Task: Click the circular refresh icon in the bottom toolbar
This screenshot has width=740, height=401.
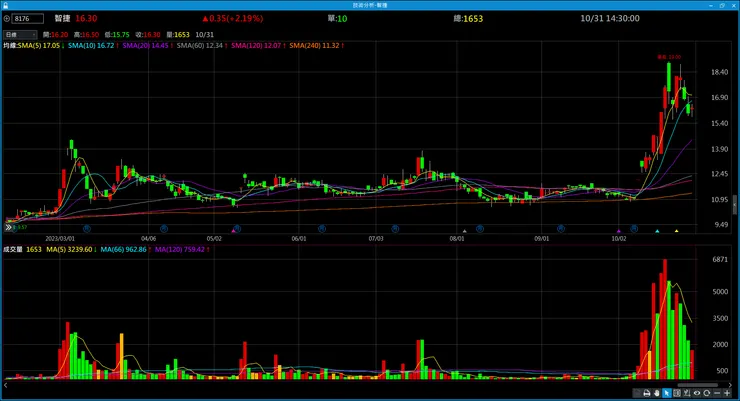Action: [707, 393]
